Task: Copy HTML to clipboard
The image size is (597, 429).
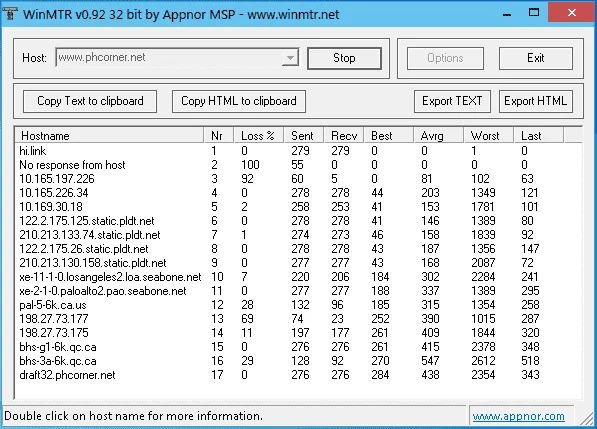Action: pyautogui.click(x=239, y=101)
